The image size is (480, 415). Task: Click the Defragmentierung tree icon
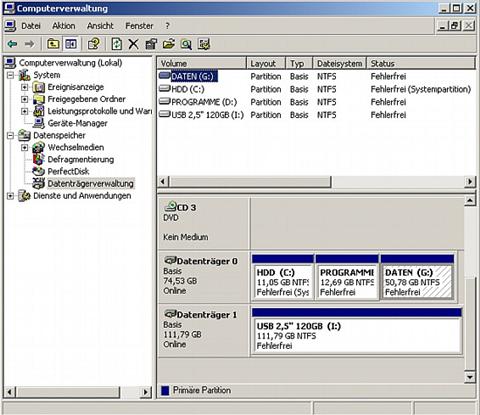tap(39, 159)
